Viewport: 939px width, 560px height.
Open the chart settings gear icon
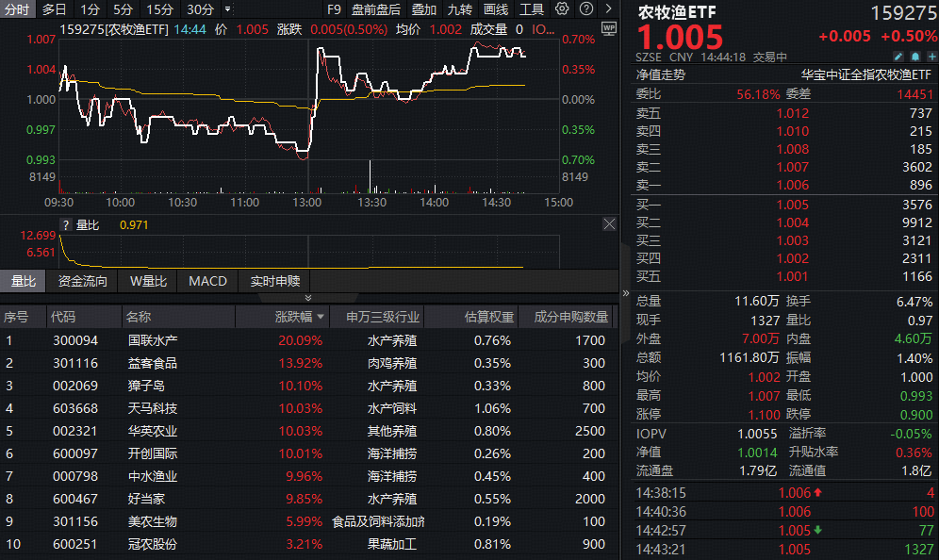tap(561, 9)
